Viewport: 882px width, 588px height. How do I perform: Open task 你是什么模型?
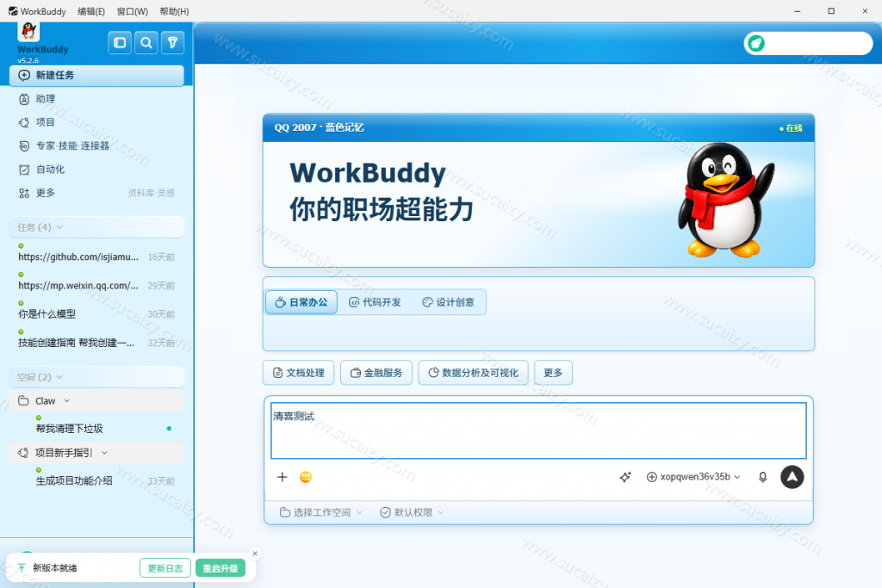(96, 312)
